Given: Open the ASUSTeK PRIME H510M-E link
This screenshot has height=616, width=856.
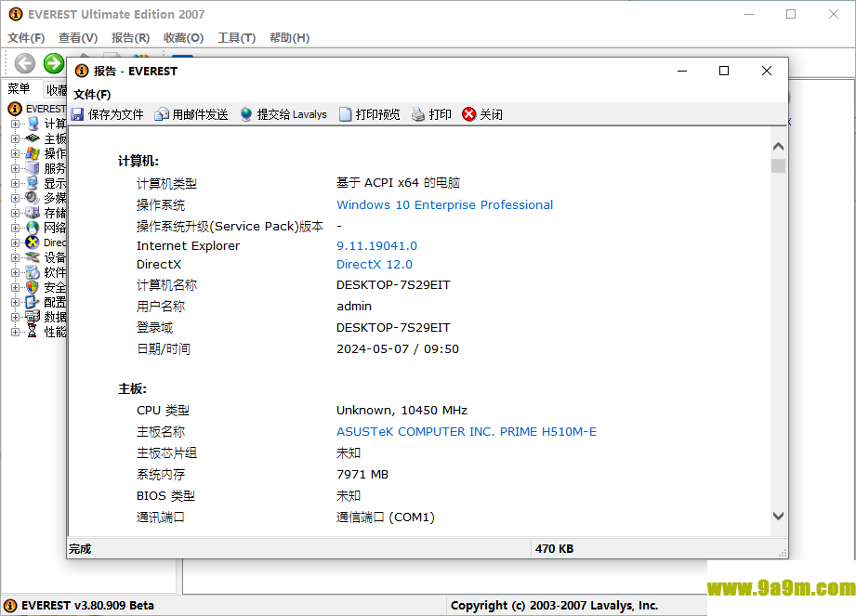Looking at the screenshot, I should (467, 432).
